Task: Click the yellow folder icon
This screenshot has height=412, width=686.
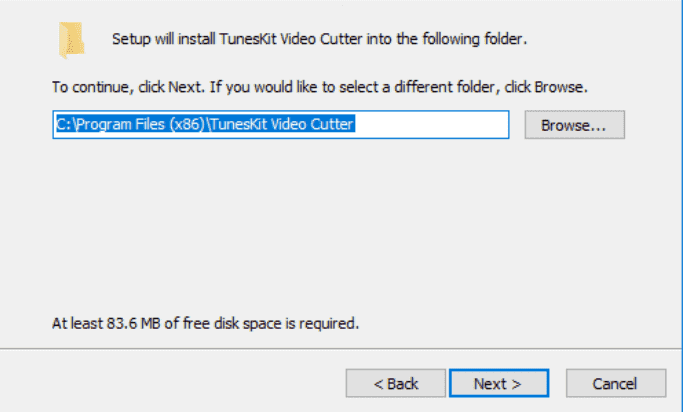Action: [x=71, y=39]
